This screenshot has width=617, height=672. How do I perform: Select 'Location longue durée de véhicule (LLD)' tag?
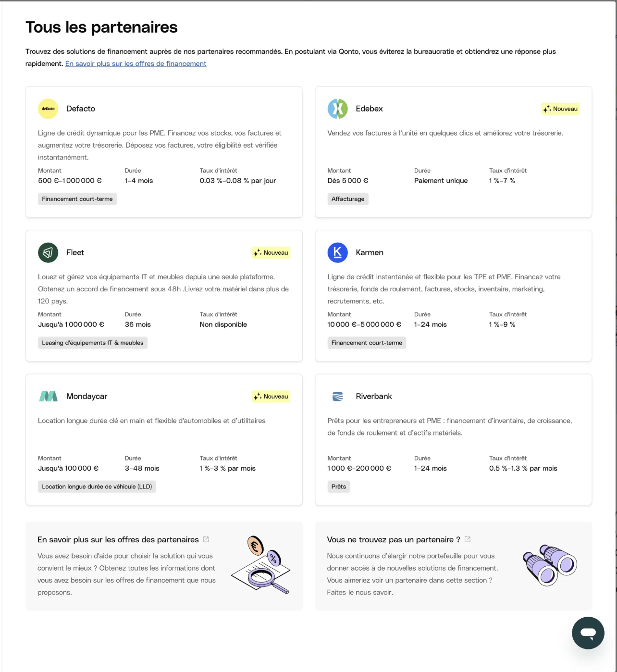[97, 486]
